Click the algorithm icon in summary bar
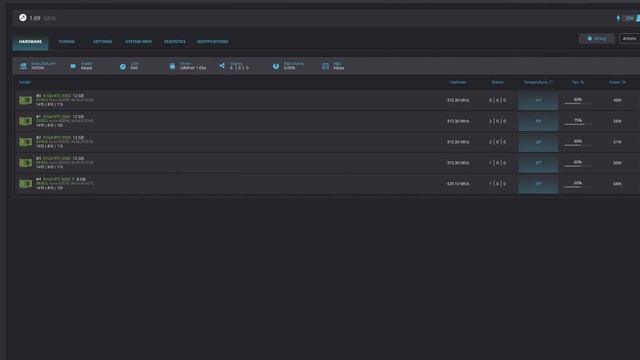Screen dimensions: 640x360 [325, 66]
